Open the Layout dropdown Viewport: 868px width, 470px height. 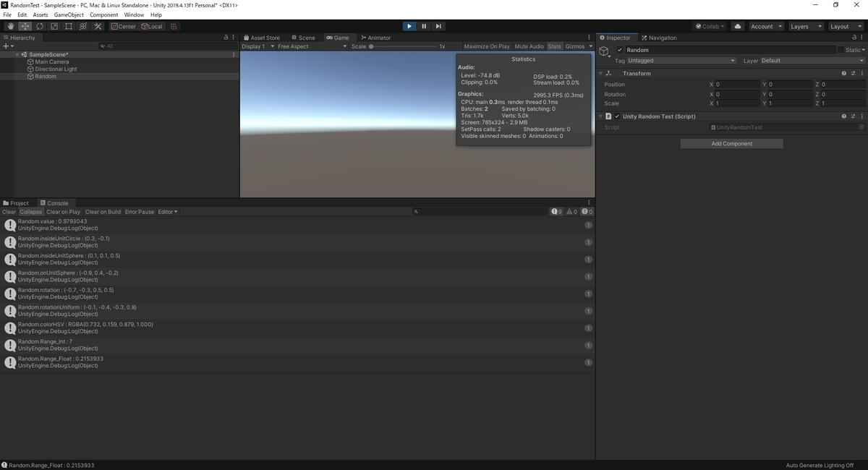pyautogui.click(x=846, y=27)
